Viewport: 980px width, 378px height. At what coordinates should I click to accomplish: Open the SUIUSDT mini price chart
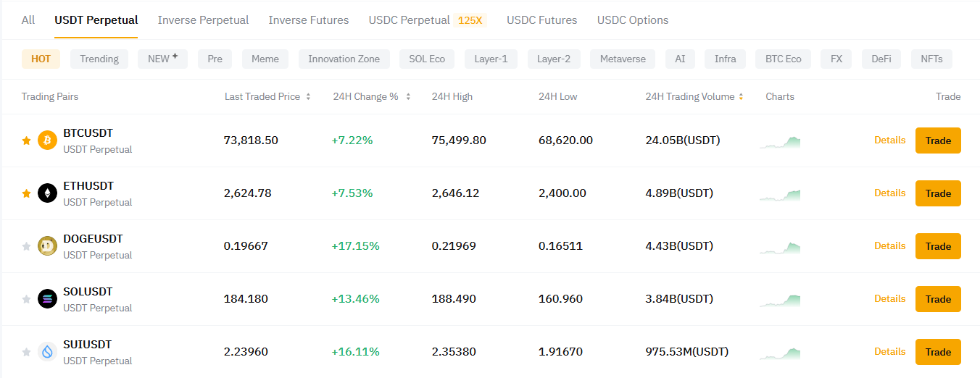780,353
